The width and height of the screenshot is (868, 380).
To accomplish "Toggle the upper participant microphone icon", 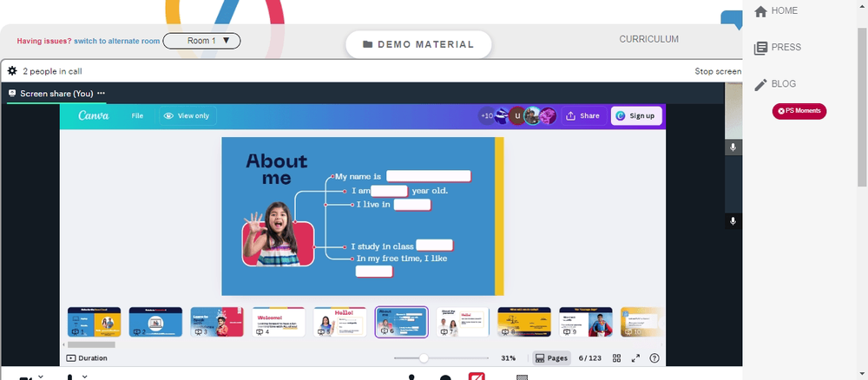I will click(x=733, y=147).
